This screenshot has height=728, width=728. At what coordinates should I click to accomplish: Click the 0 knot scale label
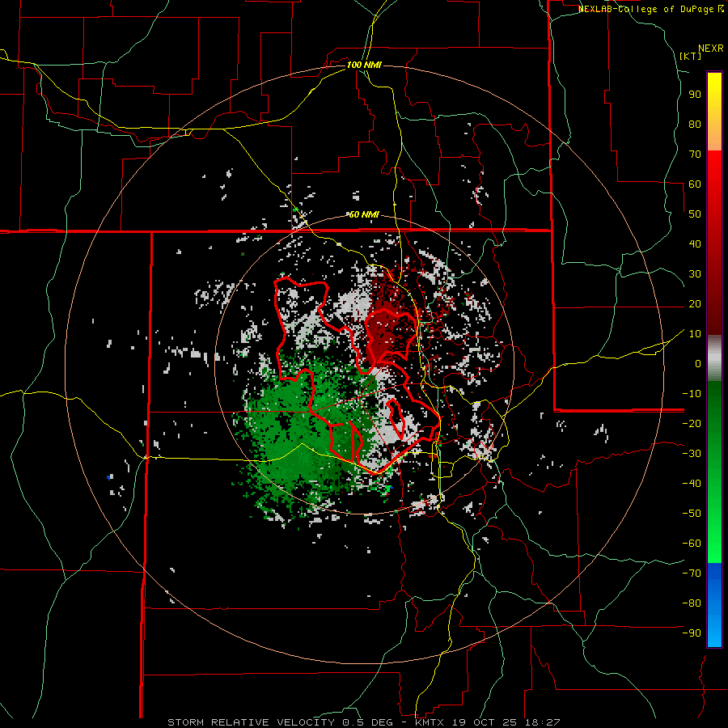point(698,364)
